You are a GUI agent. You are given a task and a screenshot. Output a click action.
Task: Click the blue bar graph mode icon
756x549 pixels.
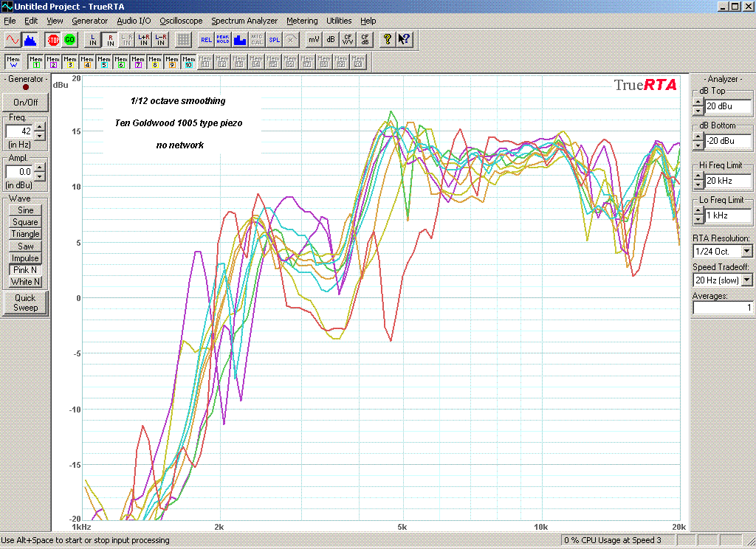coord(240,40)
